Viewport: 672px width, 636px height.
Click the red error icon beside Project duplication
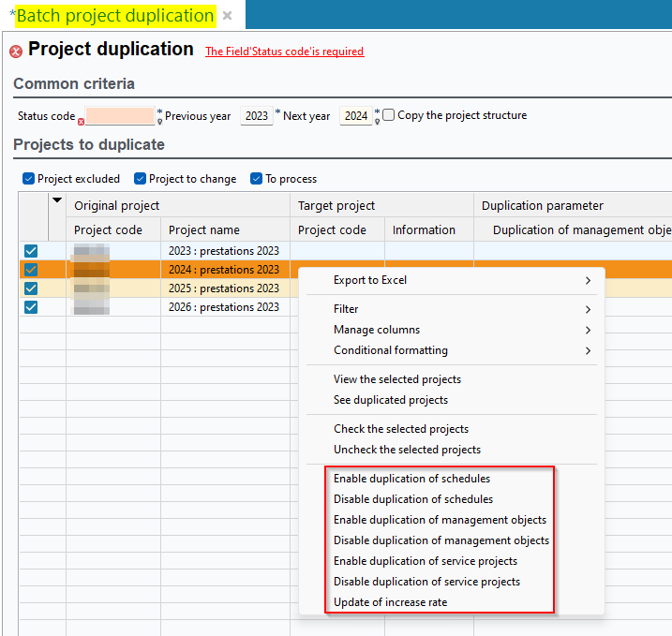click(x=16, y=52)
